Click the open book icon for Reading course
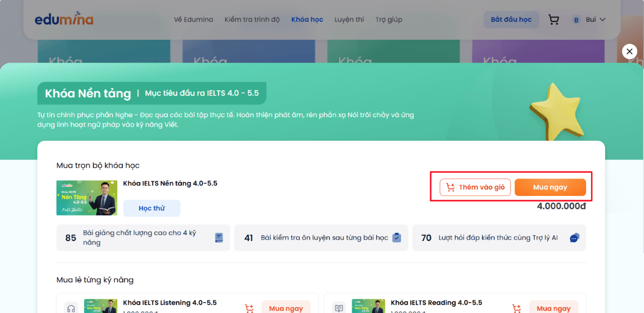 [339, 308]
